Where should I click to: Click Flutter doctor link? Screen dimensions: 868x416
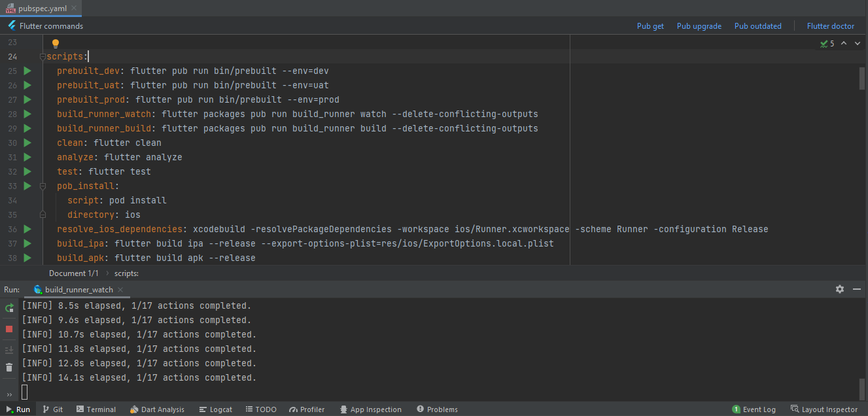831,26
